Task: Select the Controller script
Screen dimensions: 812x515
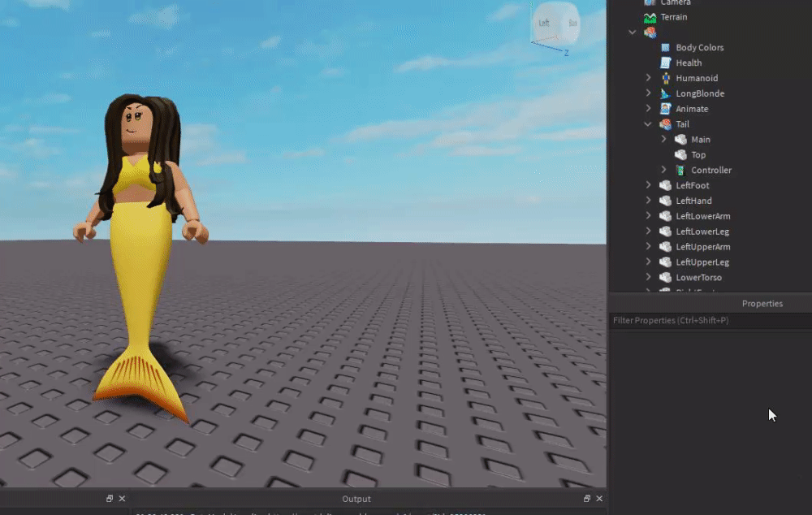Action: pyautogui.click(x=711, y=171)
